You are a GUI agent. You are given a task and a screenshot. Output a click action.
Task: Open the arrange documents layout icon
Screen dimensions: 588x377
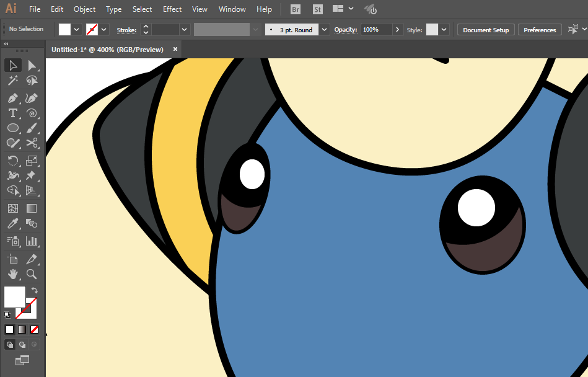point(338,9)
